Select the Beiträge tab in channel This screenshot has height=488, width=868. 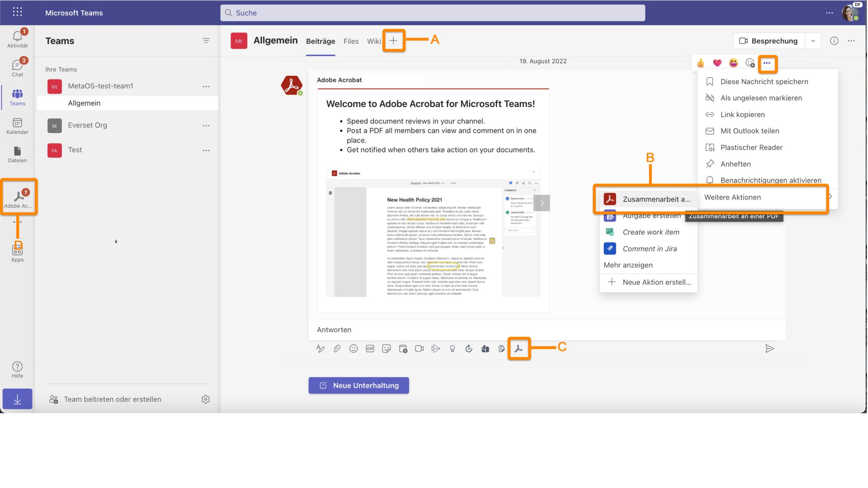tap(320, 41)
